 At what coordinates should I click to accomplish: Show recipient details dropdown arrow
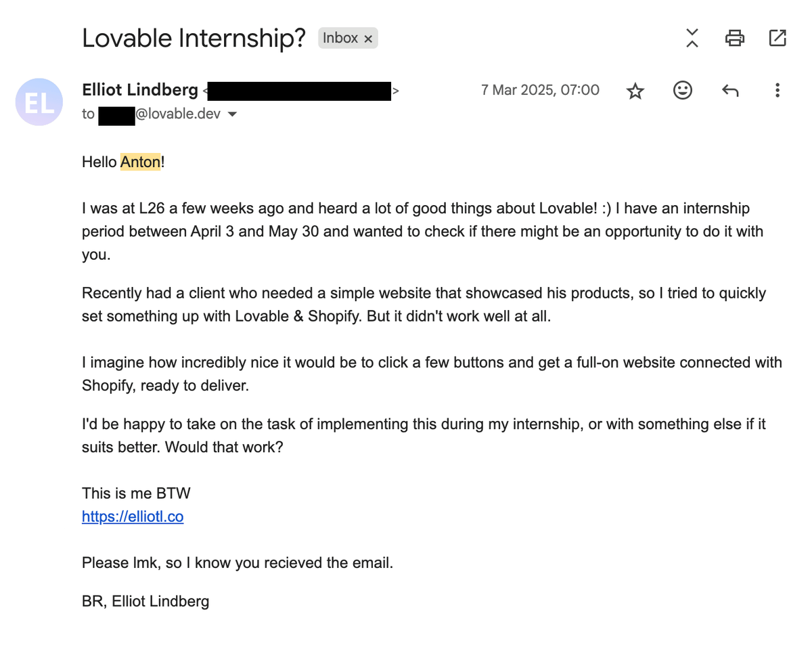pos(232,114)
